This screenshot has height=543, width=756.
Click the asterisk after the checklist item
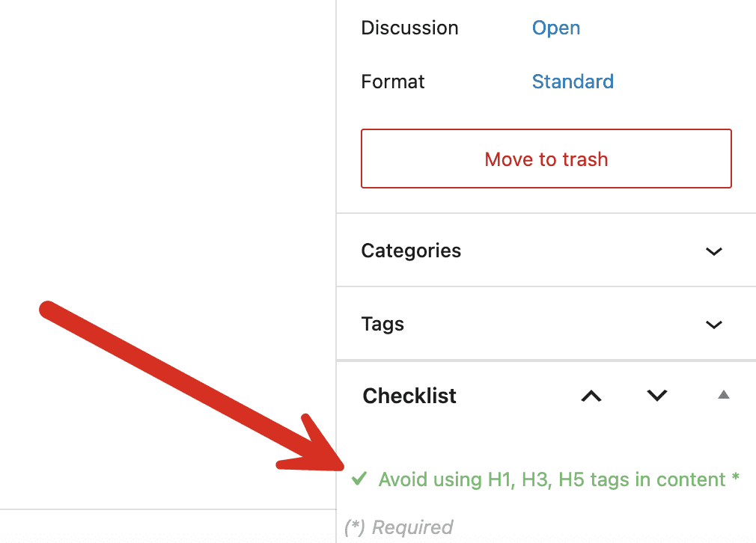[x=736, y=479]
